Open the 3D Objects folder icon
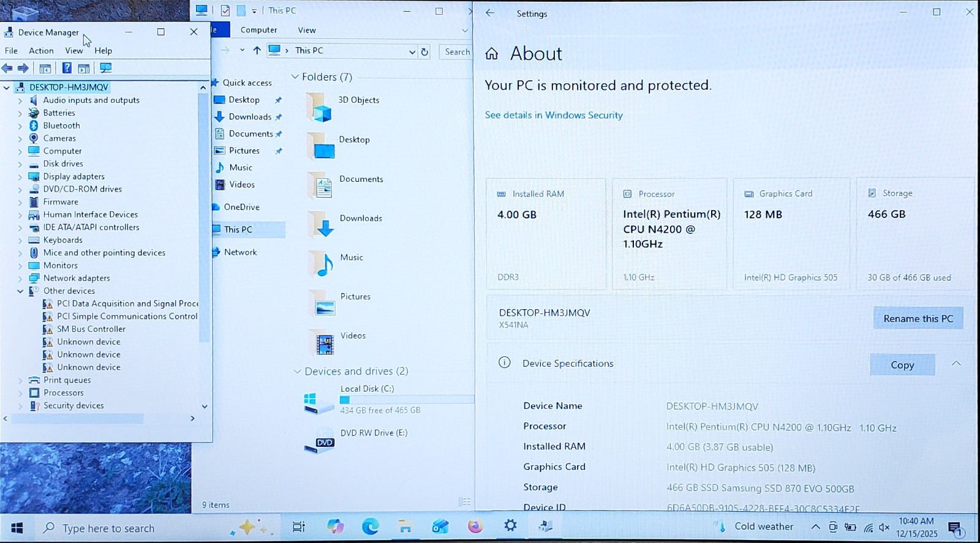Viewport: 980px width, 543px height. pos(319,107)
